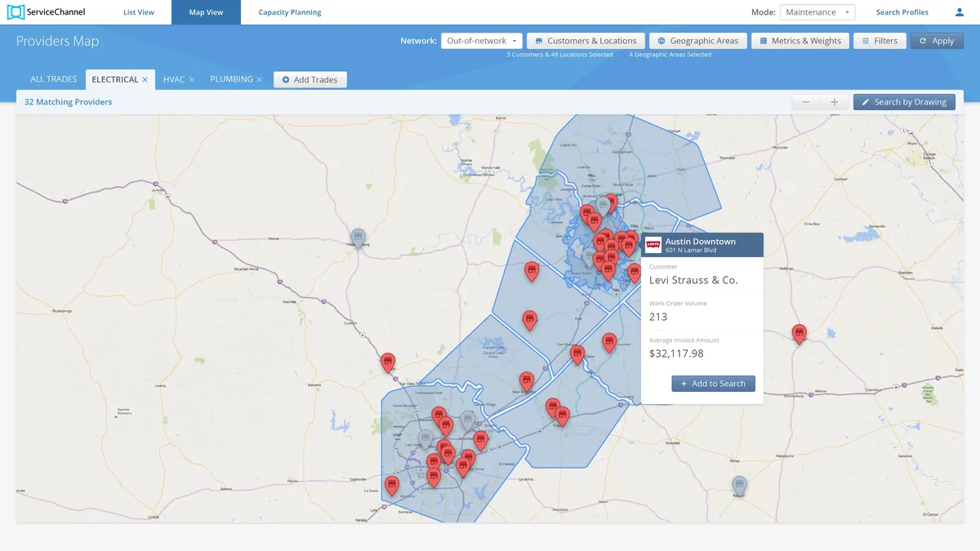Open the Filters panel
The height and width of the screenshot is (551, 980).
point(880,41)
